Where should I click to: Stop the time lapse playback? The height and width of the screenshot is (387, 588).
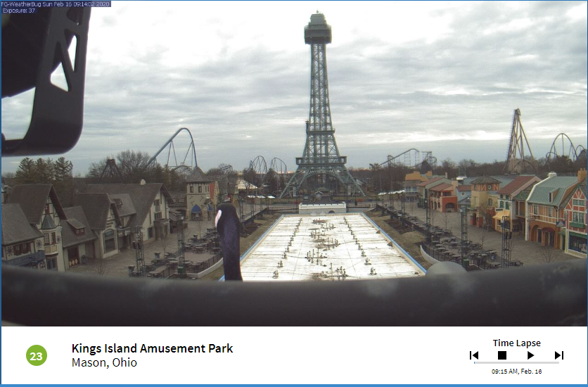click(x=502, y=355)
